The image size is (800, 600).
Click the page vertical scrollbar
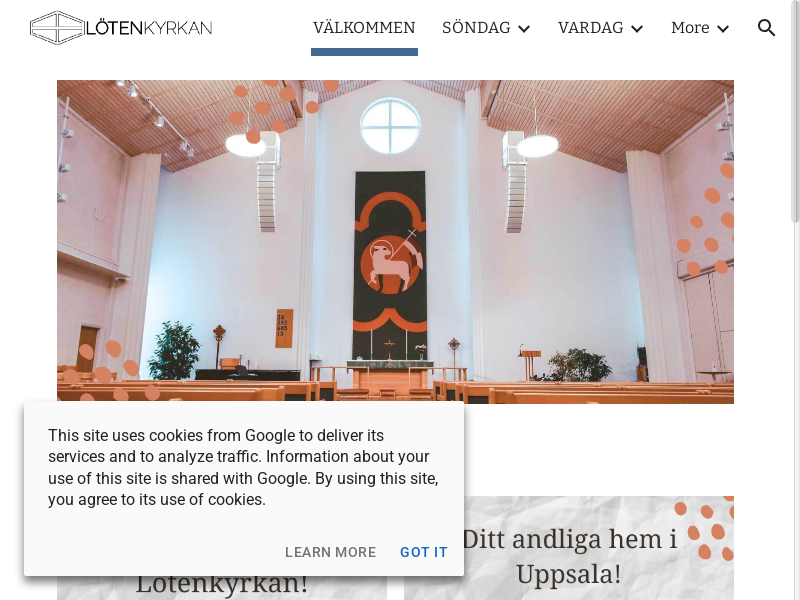(x=795, y=112)
